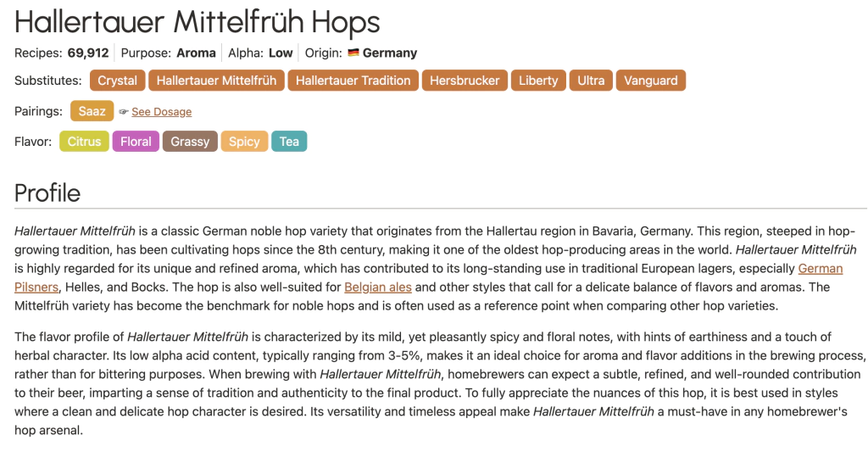Open the See Dosage link
The height and width of the screenshot is (452, 868).
click(161, 112)
